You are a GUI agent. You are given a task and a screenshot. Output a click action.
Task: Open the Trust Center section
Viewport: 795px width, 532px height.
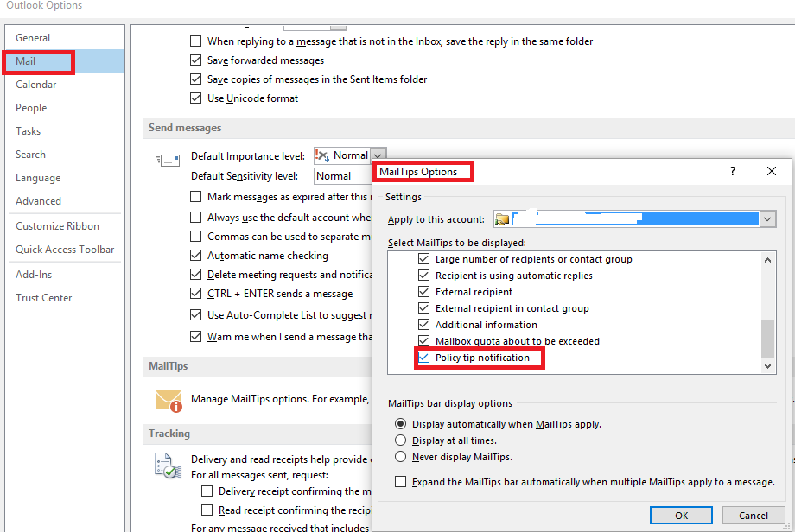pyautogui.click(x=43, y=297)
